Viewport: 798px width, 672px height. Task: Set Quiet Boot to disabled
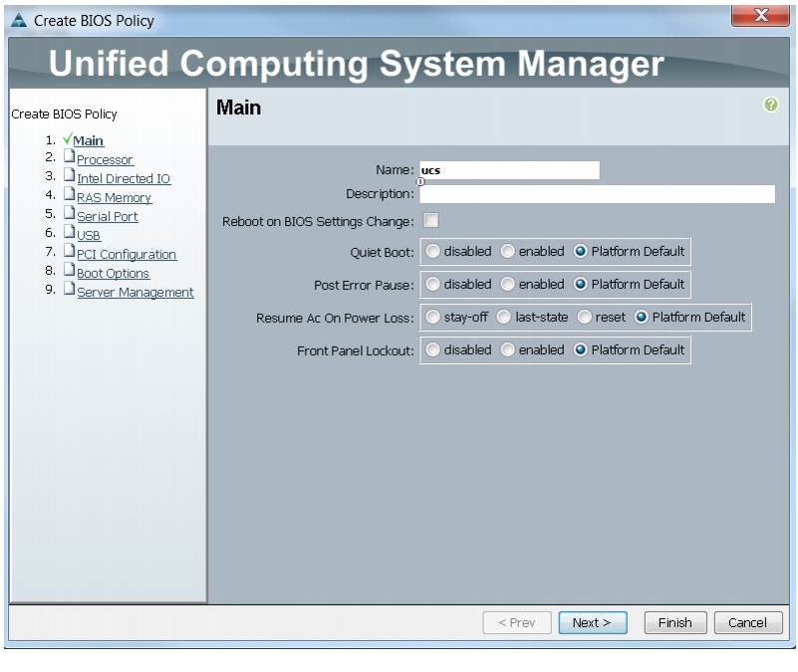[432, 251]
